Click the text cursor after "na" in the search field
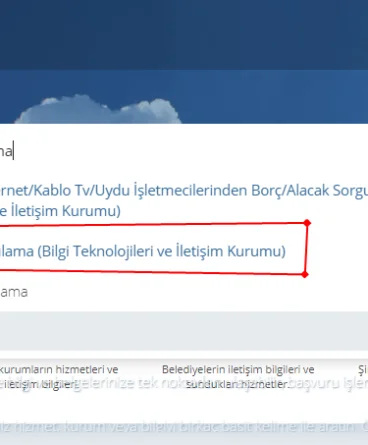This screenshot has height=445, width=368. pyautogui.click(x=13, y=152)
